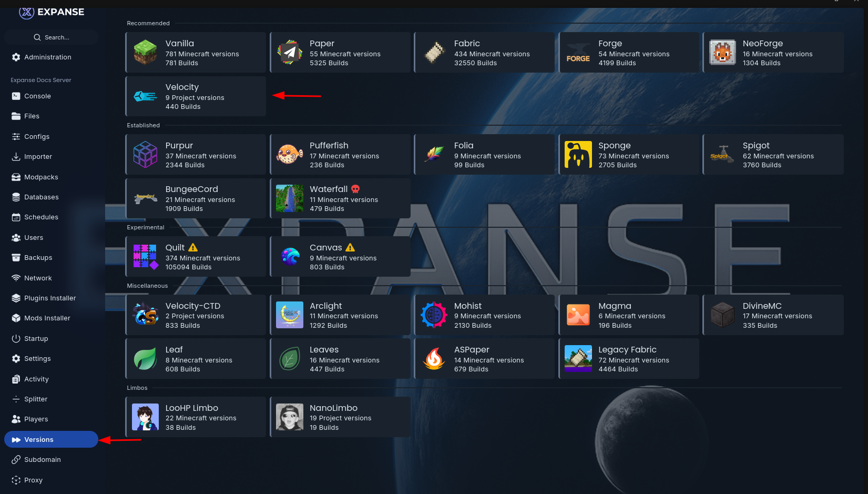Select the Quilt patchwork icon
Viewport: 868px width, 494px height.
tap(145, 257)
